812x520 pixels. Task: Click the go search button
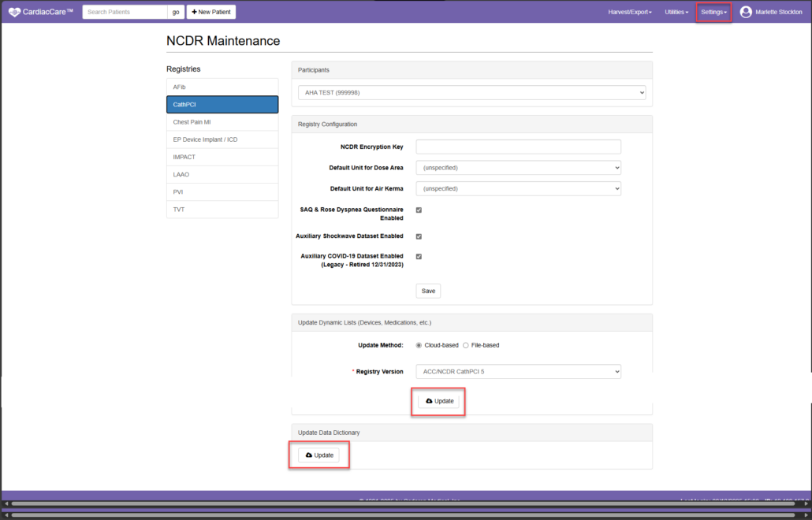tap(176, 12)
